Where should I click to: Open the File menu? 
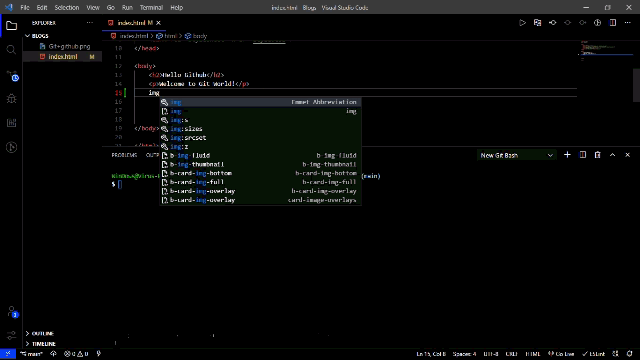point(25,7)
